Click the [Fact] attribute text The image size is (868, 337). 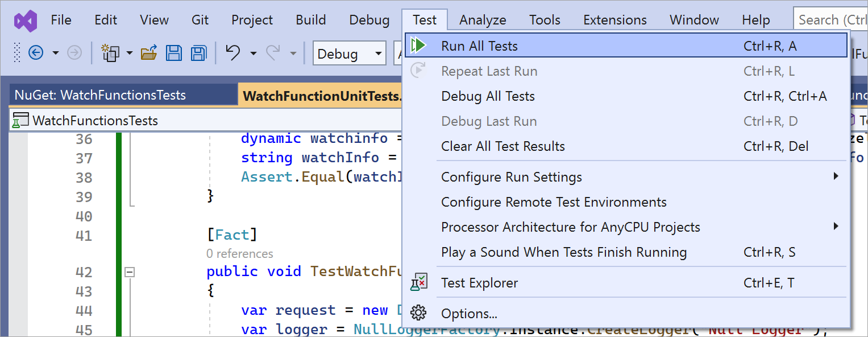click(232, 235)
